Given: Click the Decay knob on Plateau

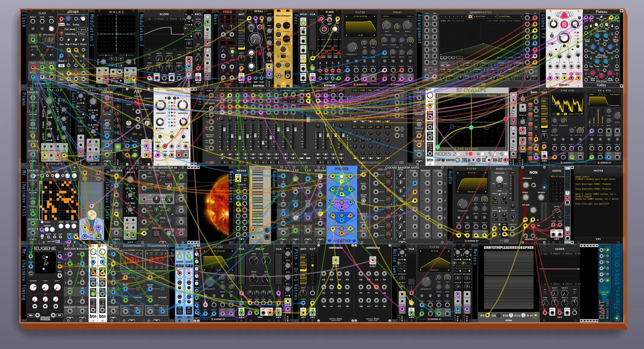Looking at the screenshot, I should click(x=610, y=48).
